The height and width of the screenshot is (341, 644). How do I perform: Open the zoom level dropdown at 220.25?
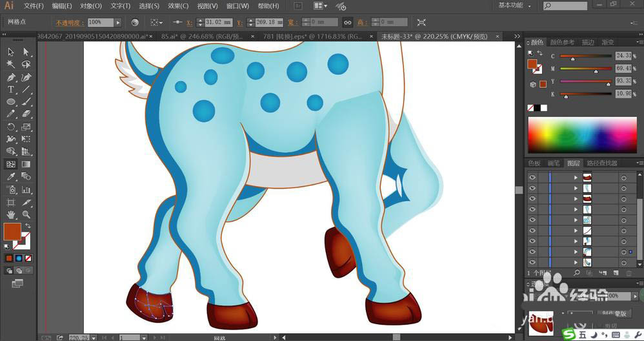(94, 338)
